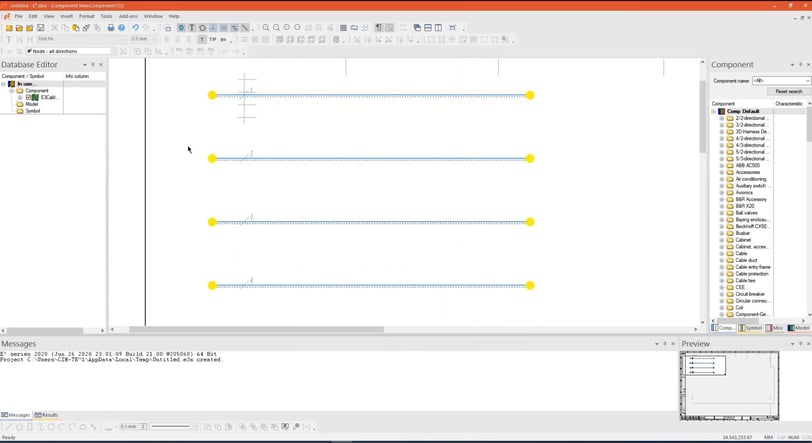Open the File menu
812x443 pixels.
tap(18, 17)
